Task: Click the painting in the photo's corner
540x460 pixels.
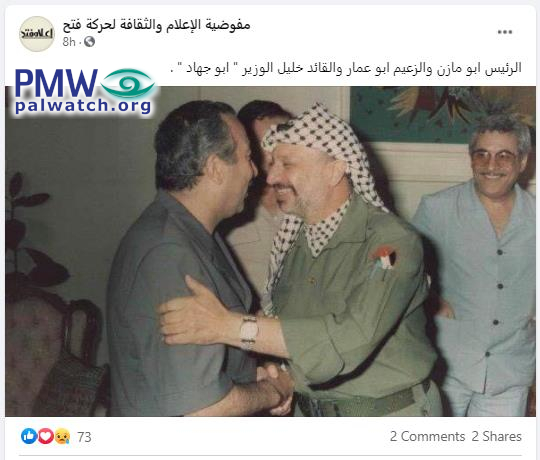Action: tap(443, 114)
